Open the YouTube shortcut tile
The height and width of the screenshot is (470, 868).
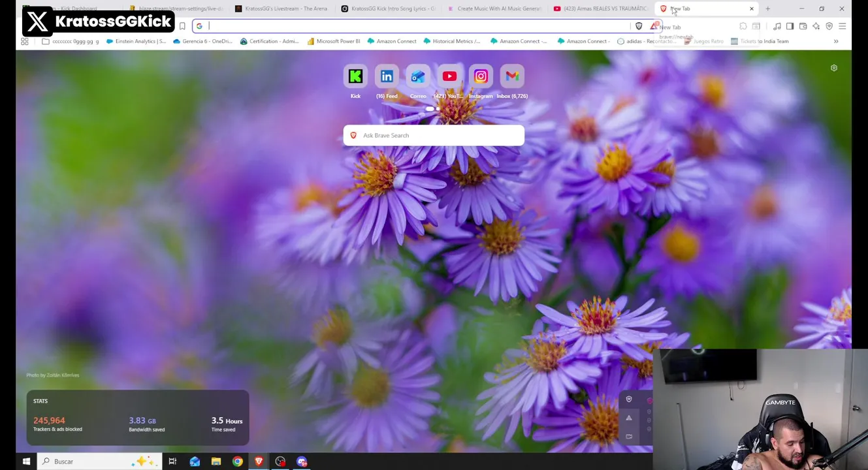449,77
